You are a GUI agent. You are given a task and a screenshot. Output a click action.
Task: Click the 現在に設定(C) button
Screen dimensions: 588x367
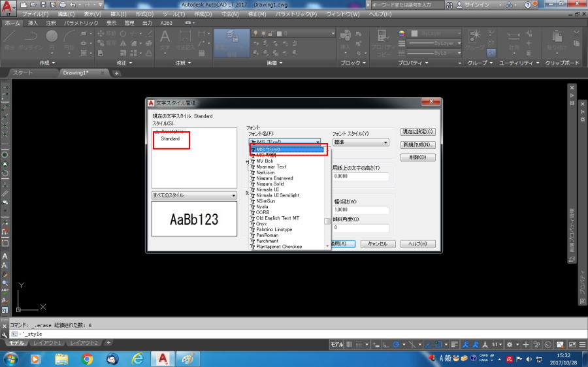(x=417, y=131)
